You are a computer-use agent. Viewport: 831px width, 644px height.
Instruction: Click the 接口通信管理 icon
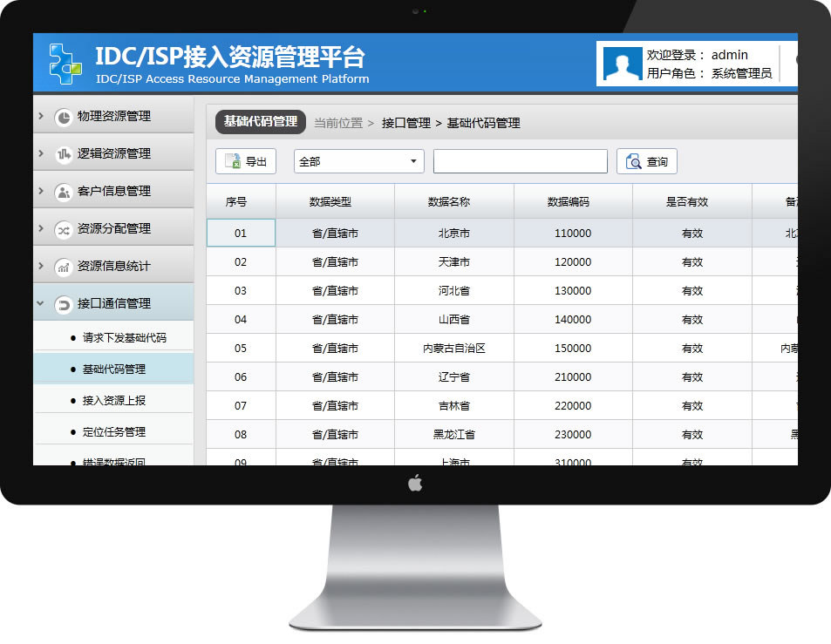(x=63, y=304)
